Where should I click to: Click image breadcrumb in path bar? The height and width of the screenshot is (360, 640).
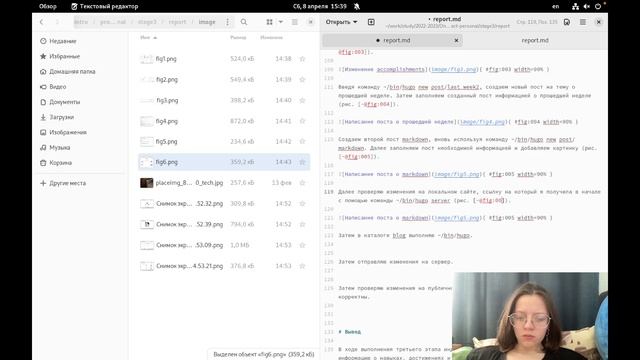tap(207, 22)
